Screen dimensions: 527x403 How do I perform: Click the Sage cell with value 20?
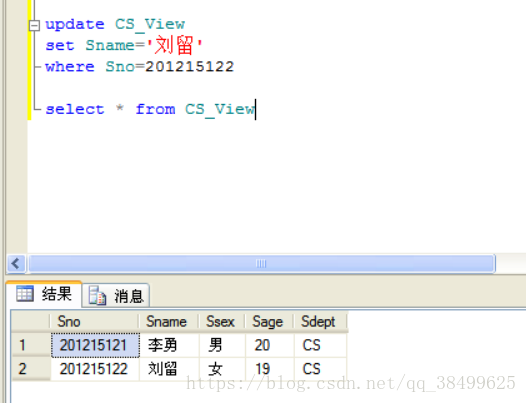pos(270,345)
